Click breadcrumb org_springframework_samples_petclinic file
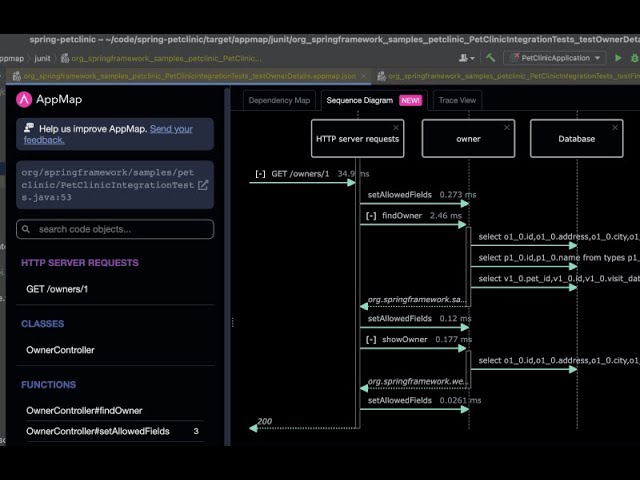640x480 pixels. click(x=167, y=58)
